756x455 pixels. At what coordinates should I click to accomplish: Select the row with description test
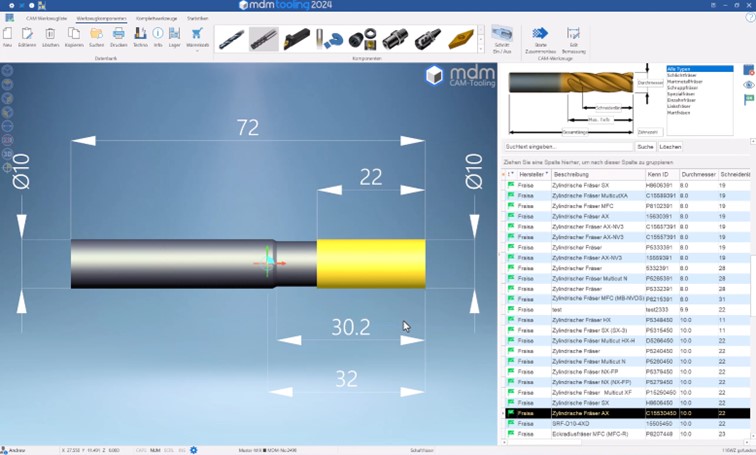coord(628,309)
